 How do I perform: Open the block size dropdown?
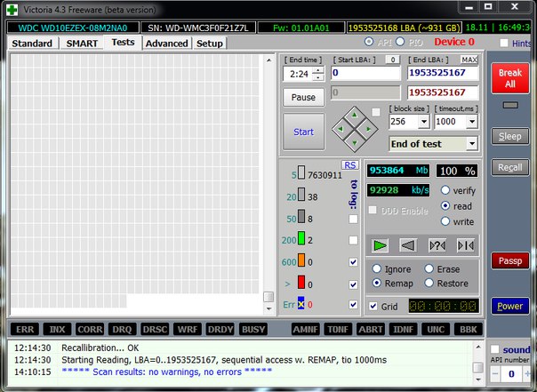[424, 122]
